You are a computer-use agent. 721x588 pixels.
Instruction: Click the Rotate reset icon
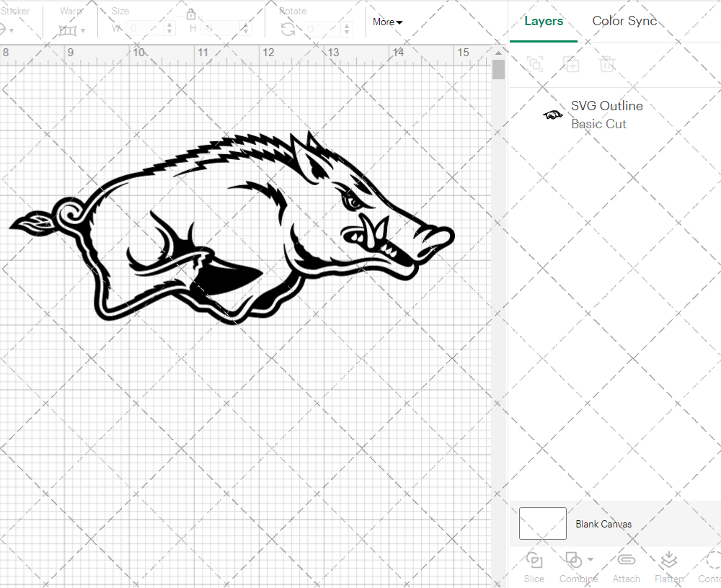[x=288, y=29]
